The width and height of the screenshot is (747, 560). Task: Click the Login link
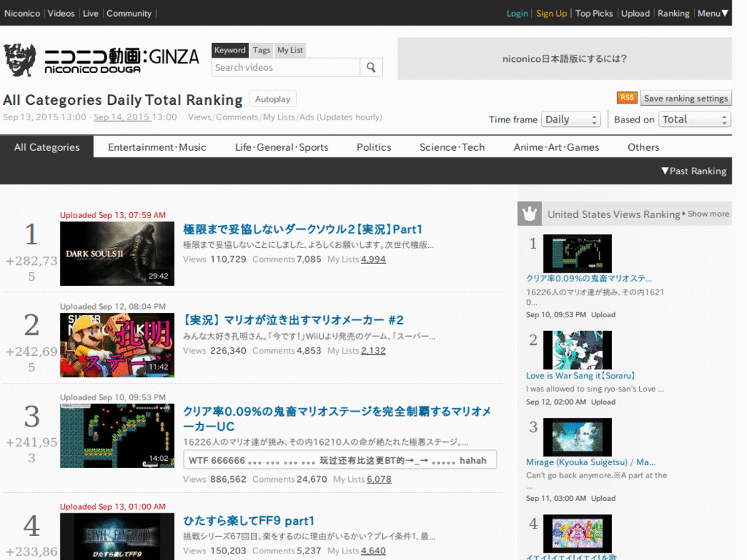pos(517,12)
